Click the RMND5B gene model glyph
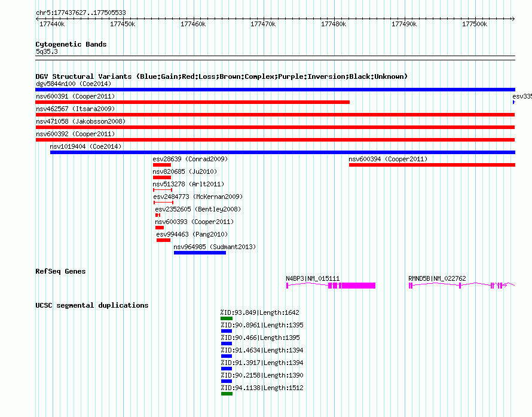This screenshot has height=417, width=532. tap(461, 286)
